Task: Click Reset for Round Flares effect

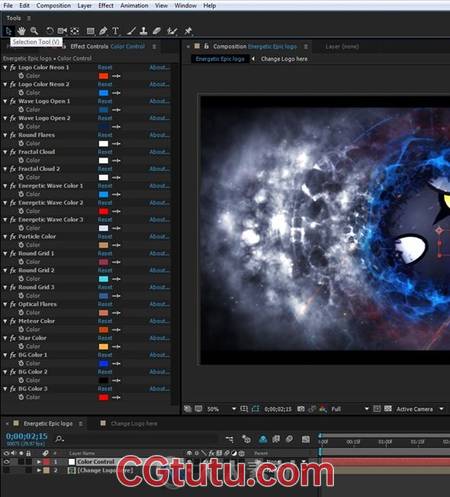Action: click(x=105, y=135)
